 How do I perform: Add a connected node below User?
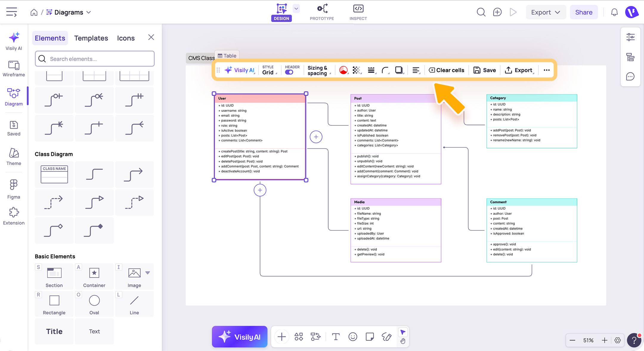[260, 190]
